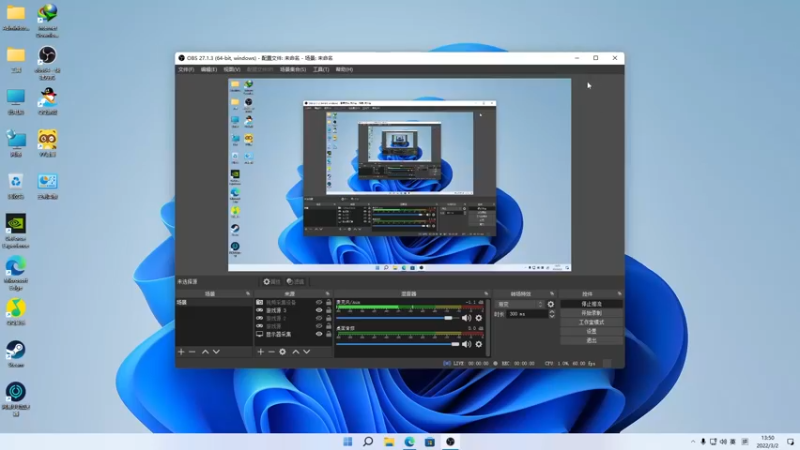Viewport: 800px width, 450px height.
Task: Select the 场景 item in the Scenes list
Action: 214,303
